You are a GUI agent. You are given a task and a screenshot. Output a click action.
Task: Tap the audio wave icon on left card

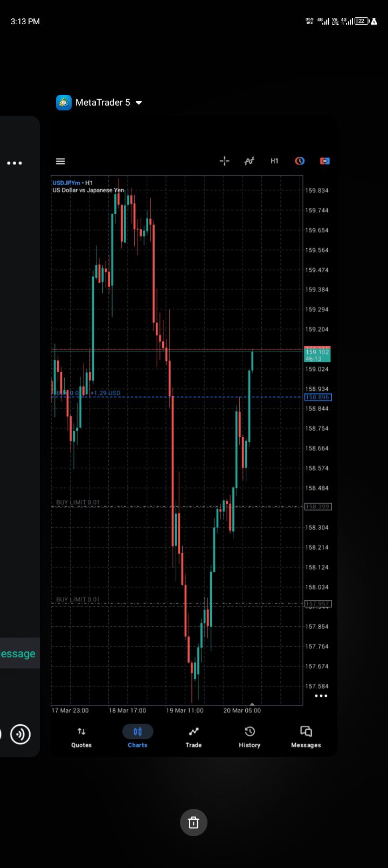coord(20,734)
